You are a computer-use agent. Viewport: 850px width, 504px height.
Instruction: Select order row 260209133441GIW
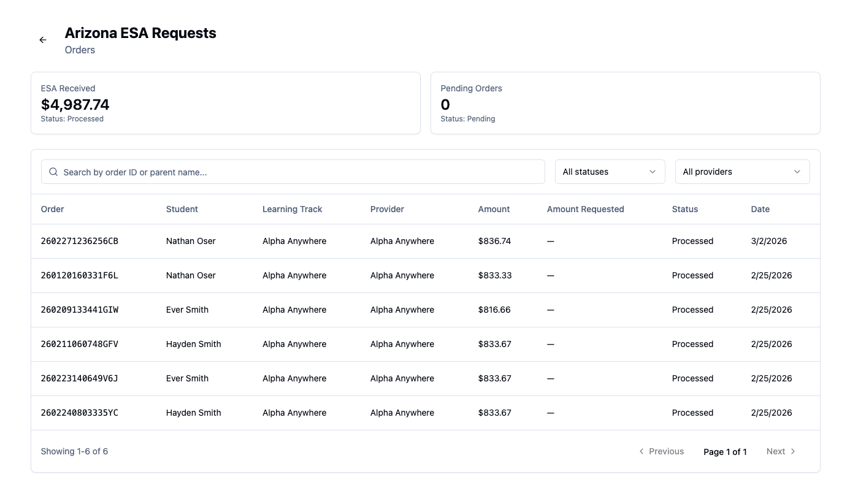click(x=80, y=310)
